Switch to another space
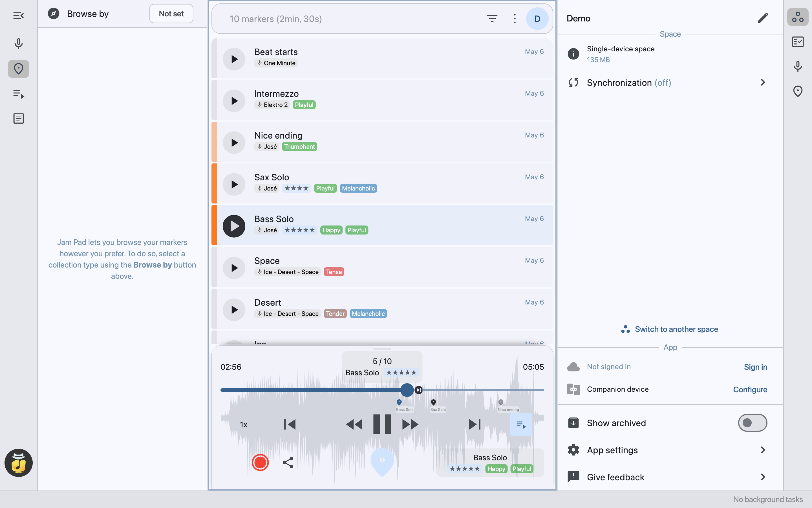Image resolution: width=812 pixels, height=508 pixels. (669, 329)
